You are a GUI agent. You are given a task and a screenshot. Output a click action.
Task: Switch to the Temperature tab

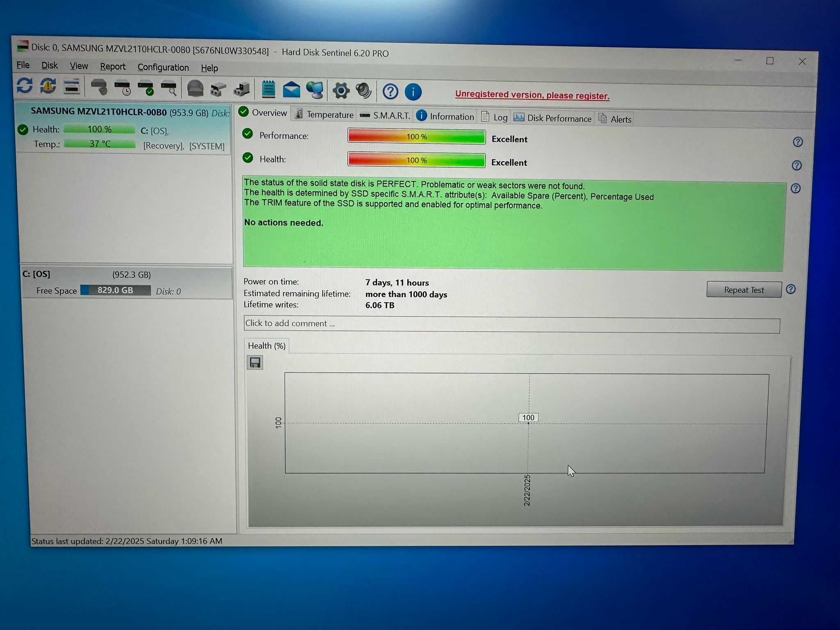point(324,114)
